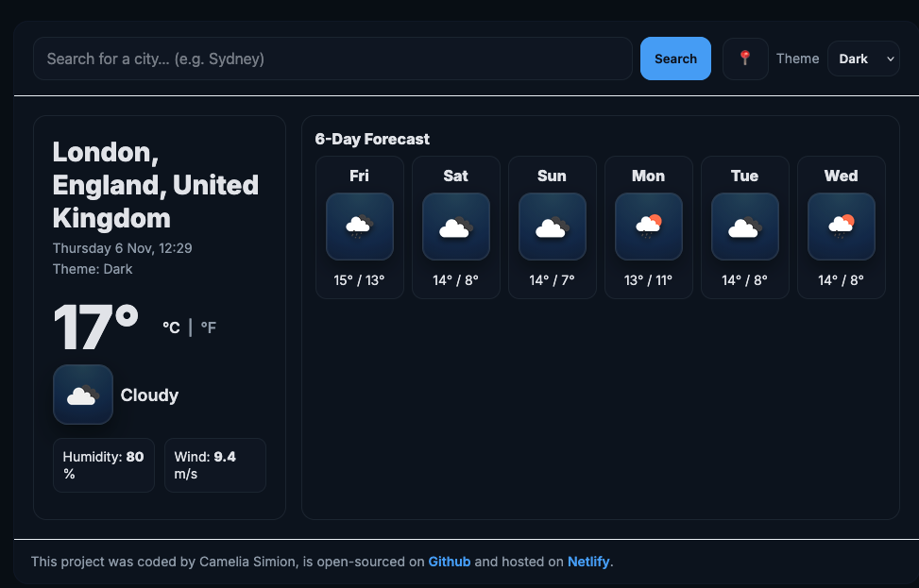
Task: Open the Theme dropdown
Action: [x=863, y=58]
